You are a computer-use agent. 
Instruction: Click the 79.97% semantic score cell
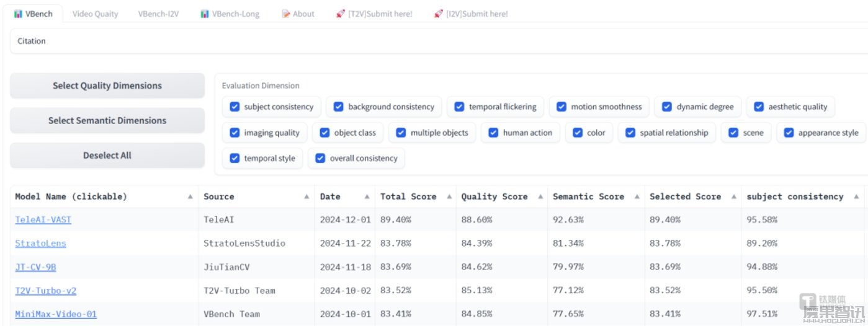point(596,267)
